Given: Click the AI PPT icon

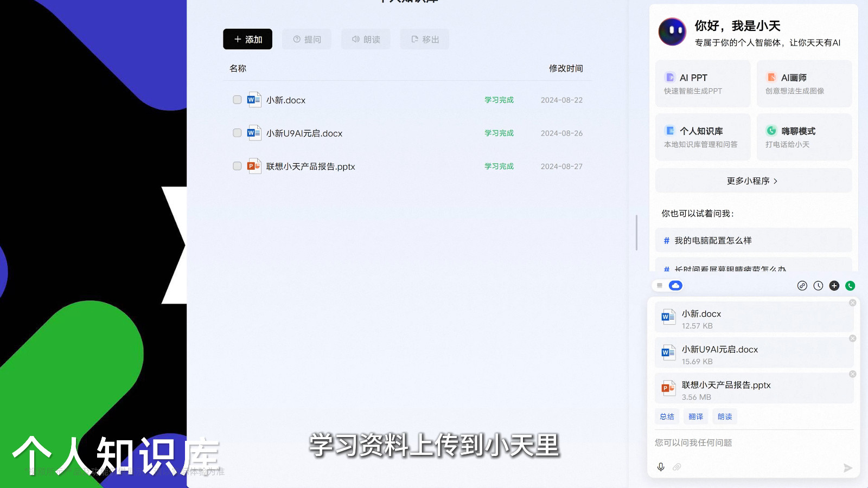Looking at the screenshot, I should pyautogui.click(x=669, y=77).
